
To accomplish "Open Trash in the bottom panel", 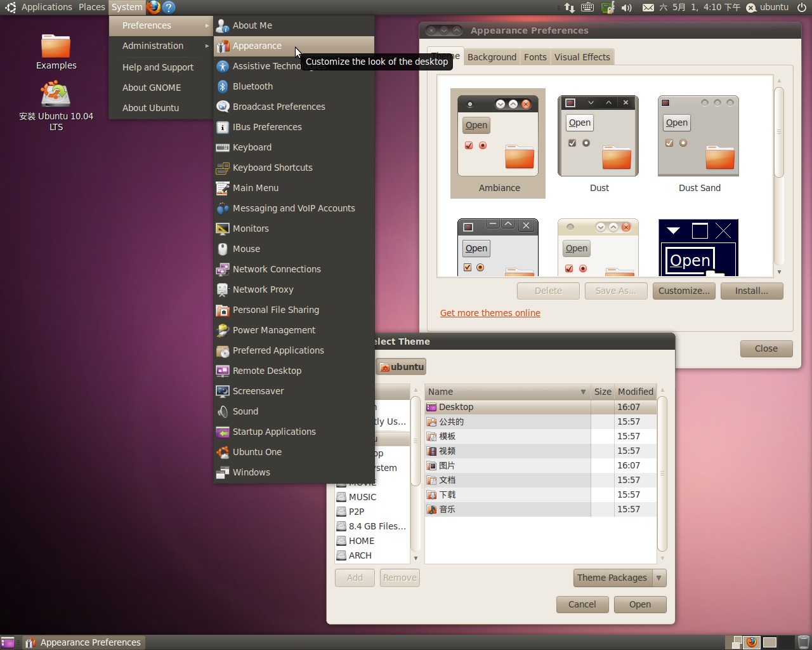I will (803, 642).
